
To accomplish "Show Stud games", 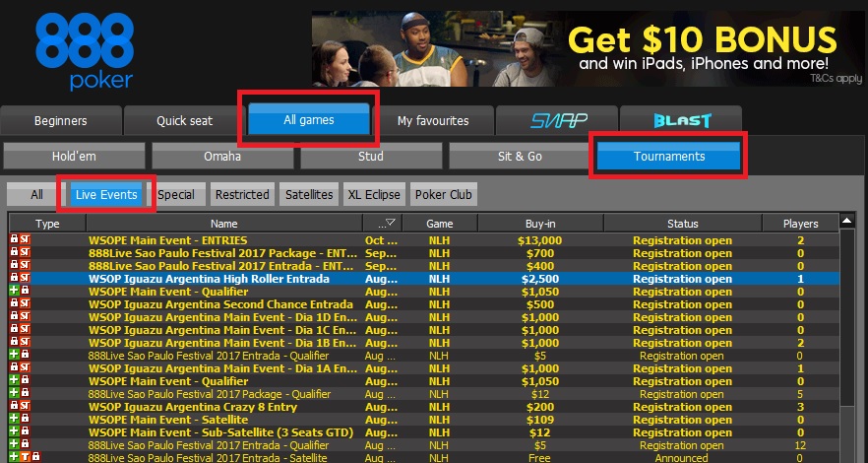I will 371,157.
